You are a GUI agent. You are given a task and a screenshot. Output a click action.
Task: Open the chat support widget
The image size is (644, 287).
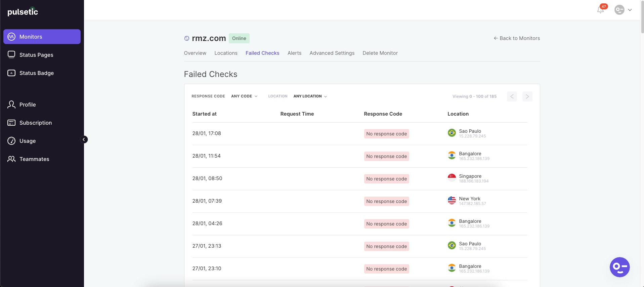click(x=619, y=267)
